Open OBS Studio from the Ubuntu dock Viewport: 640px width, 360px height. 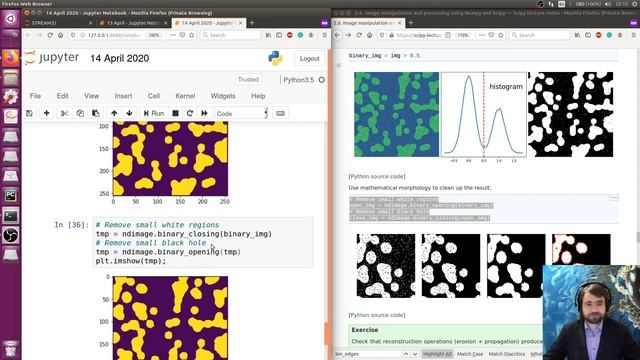(x=11, y=235)
